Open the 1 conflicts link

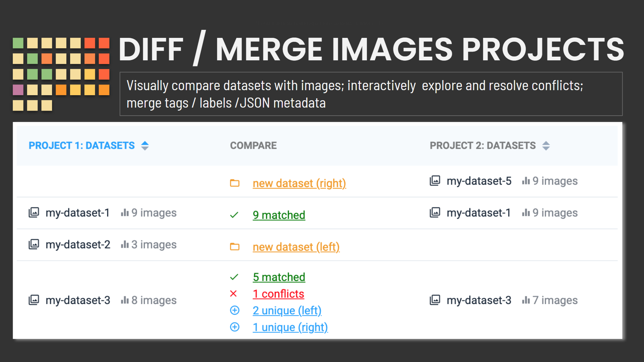(278, 294)
